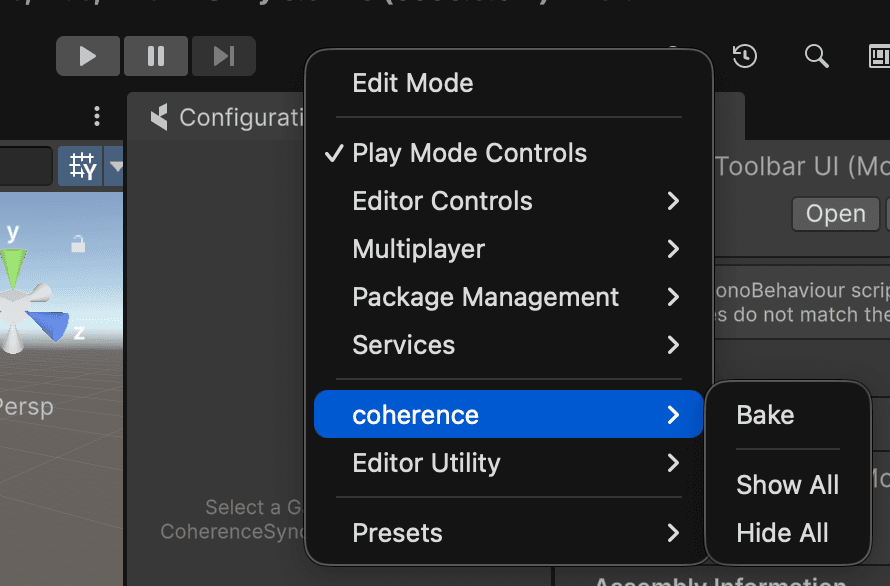Viewport: 890px width, 586px height.
Task: Expand the Editor Controls submenu
Action: pos(508,201)
